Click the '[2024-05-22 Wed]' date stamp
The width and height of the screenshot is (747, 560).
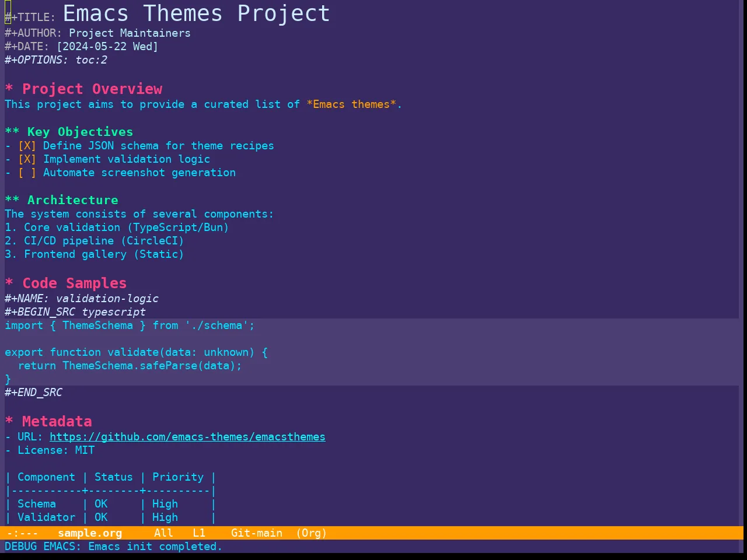pos(107,47)
